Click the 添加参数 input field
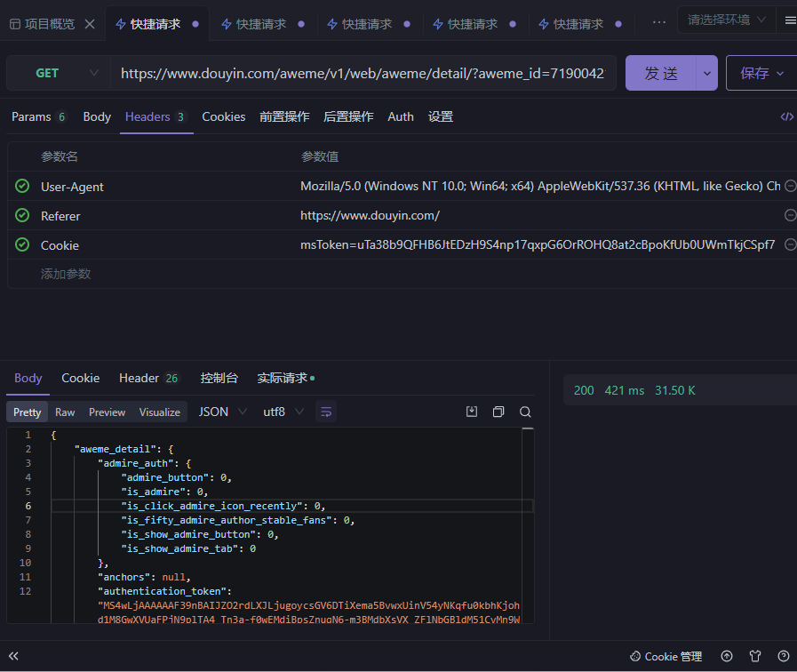Screen dimensions: 797x672 click(x=66, y=274)
